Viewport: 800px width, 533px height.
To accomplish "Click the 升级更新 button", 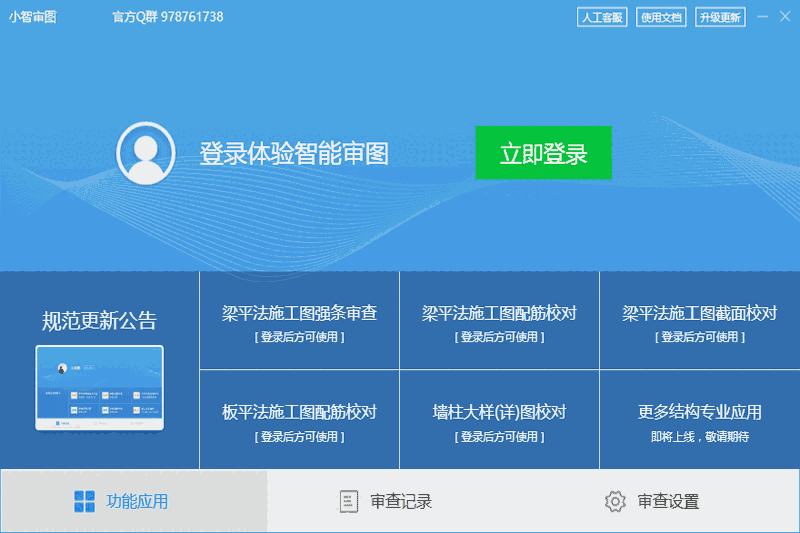I will (x=720, y=17).
